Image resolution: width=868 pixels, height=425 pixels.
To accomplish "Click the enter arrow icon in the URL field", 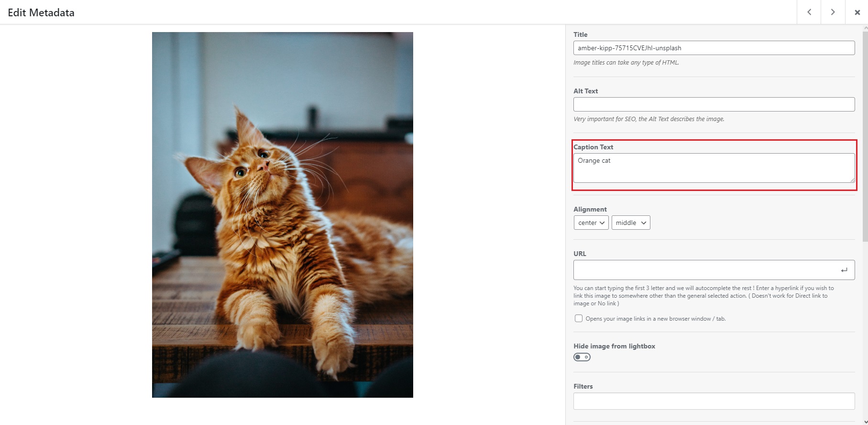I will tap(844, 270).
